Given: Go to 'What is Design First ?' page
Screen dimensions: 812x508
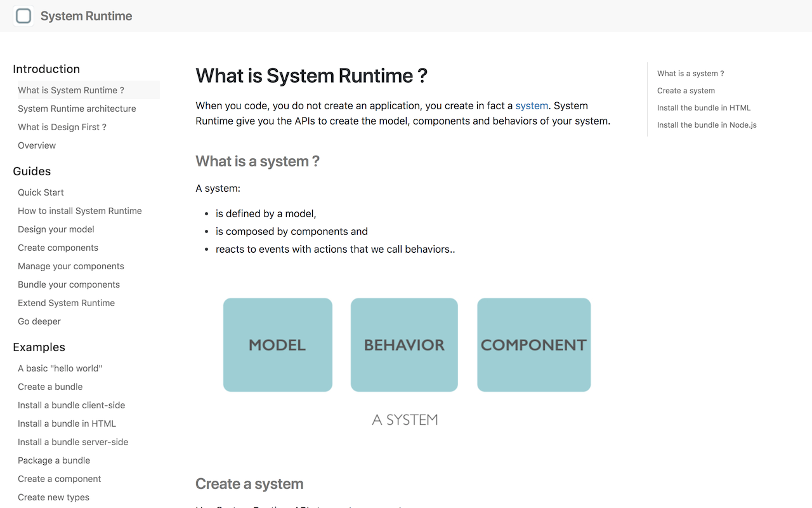Looking at the screenshot, I should point(62,127).
